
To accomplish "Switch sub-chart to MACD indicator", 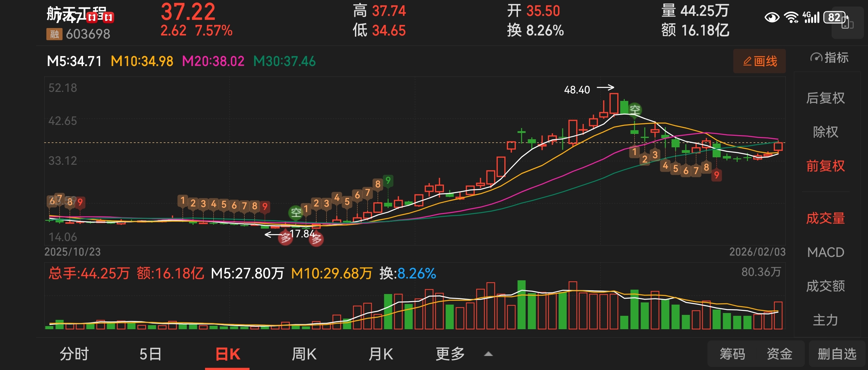I will pyautogui.click(x=825, y=252).
